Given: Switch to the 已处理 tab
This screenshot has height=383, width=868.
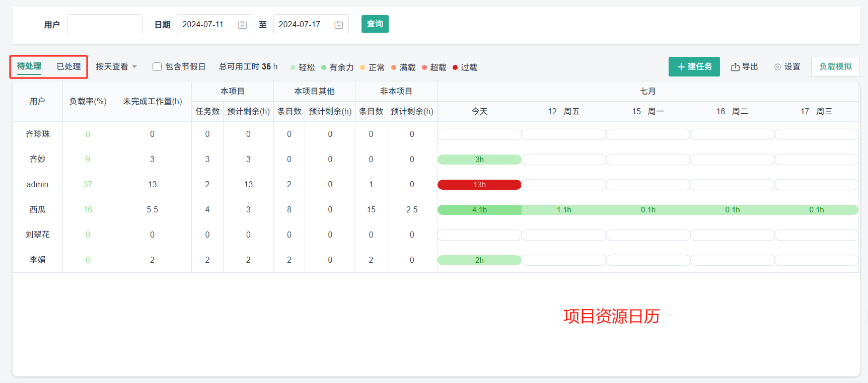Looking at the screenshot, I should point(68,66).
